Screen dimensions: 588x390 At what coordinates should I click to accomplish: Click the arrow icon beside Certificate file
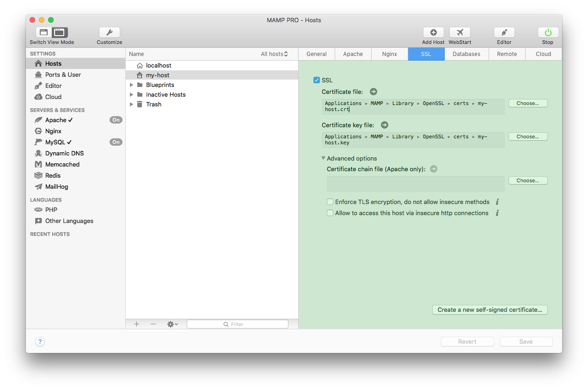click(374, 92)
